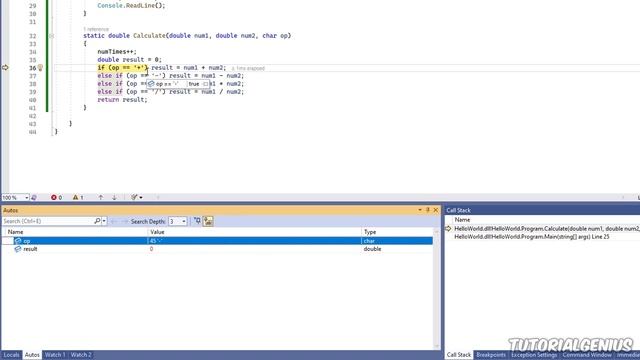The image size is (640, 360).
Task: Click the Name column header in Call Stack
Action: [462, 220]
